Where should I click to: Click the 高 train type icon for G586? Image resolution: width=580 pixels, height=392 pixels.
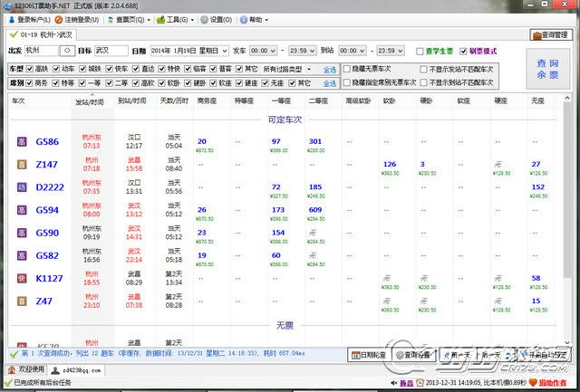pos(22,141)
